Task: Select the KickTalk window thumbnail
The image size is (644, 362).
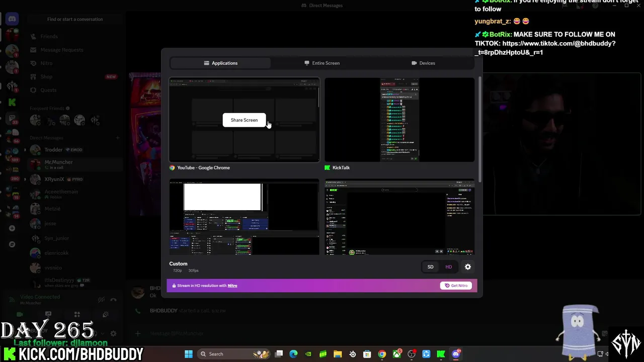Action: click(x=399, y=120)
